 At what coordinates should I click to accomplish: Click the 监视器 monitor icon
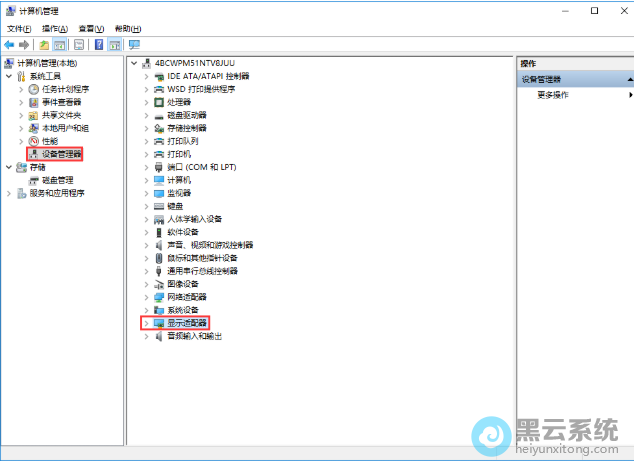point(159,193)
